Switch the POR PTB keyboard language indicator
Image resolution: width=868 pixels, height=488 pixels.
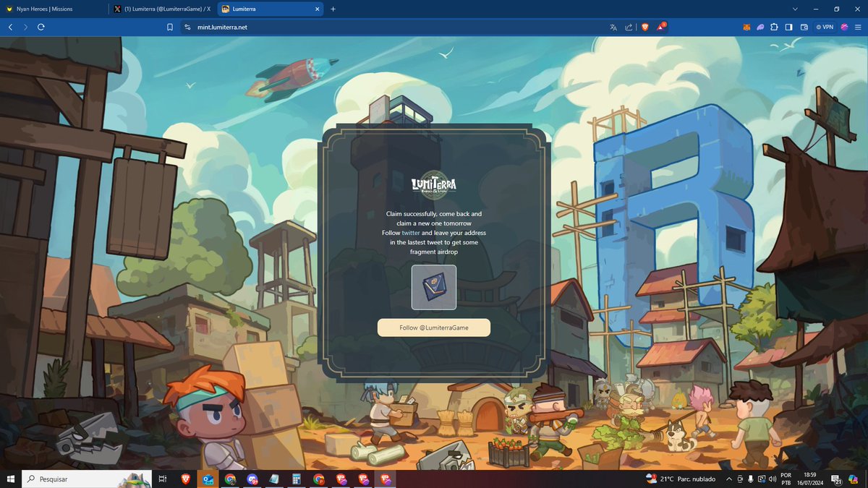pos(786,479)
